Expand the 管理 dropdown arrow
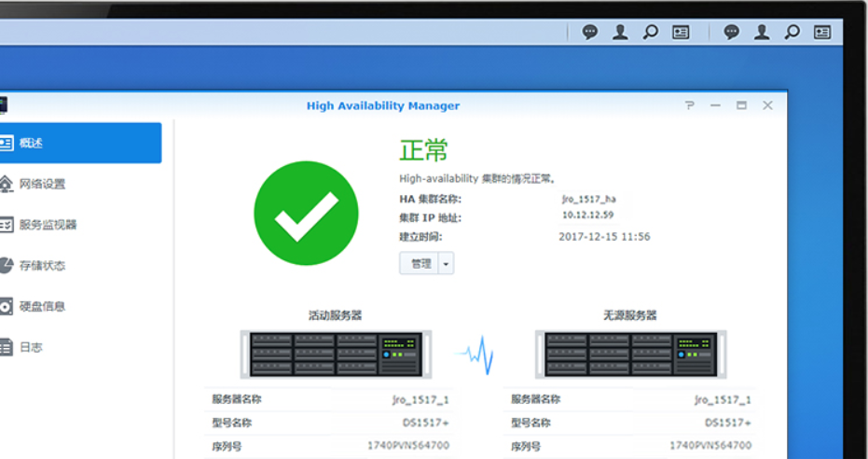Viewport: 868px width, 459px height. point(447,264)
